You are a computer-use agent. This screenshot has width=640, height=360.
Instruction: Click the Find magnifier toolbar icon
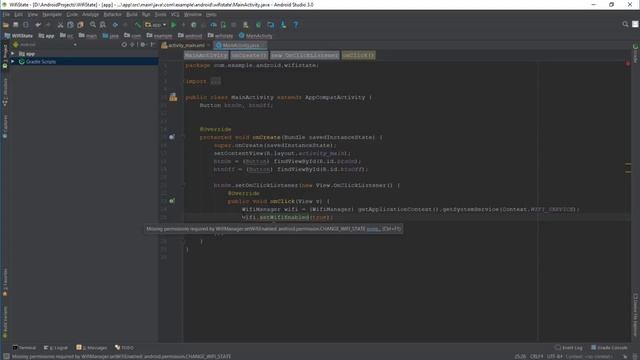(93, 25)
